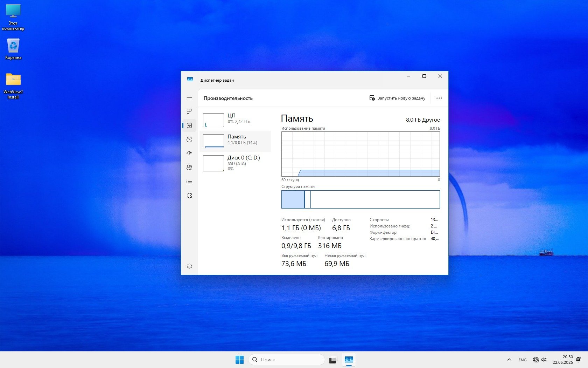
Task: Expand the hamburger navigation menu
Action: (x=189, y=97)
